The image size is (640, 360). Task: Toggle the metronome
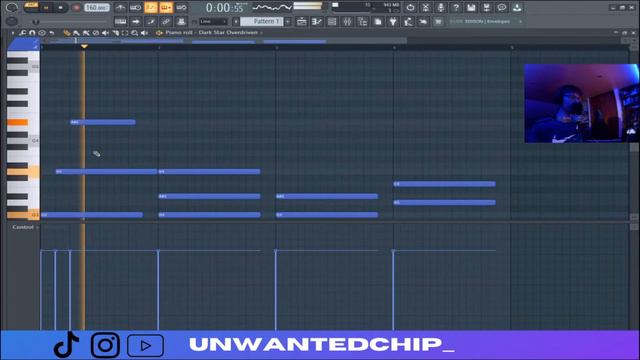click(x=120, y=7)
